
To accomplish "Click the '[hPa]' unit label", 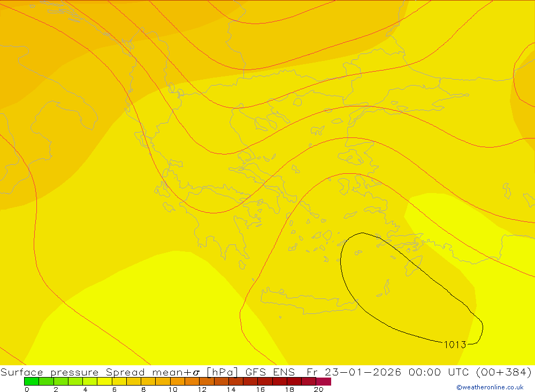I will [x=222, y=372].
